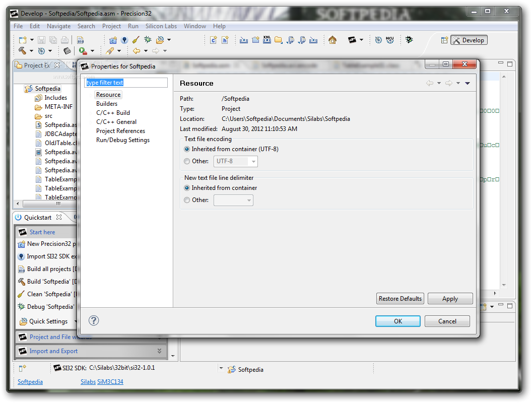Open the Silicon Labs logo dropdown arrow
This screenshot has width=532, height=403.
(x=361, y=40)
